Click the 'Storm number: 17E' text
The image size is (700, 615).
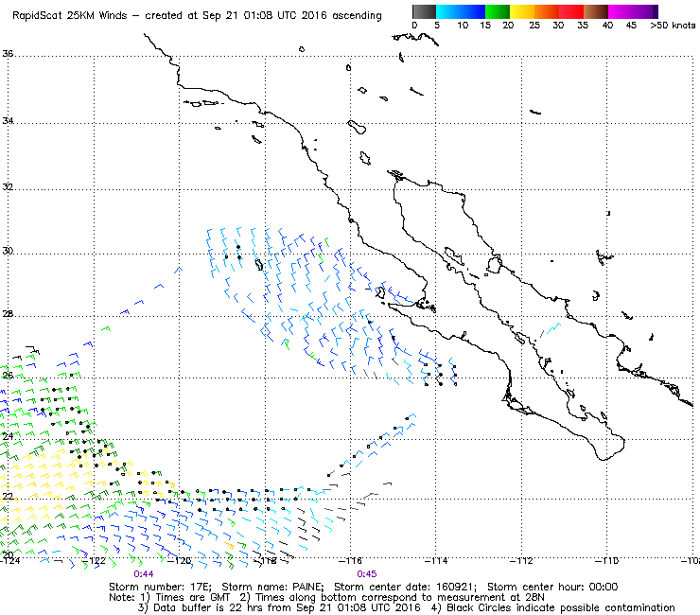click(161, 587)
